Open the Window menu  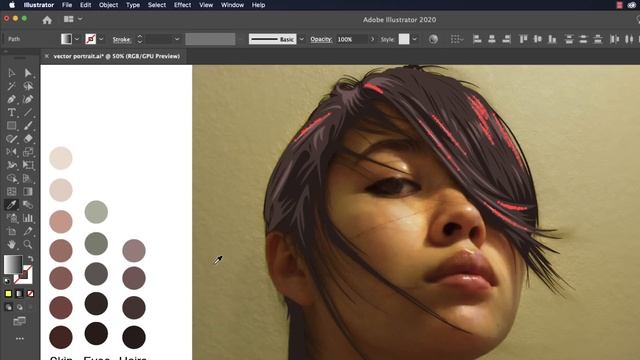(232, 5)
